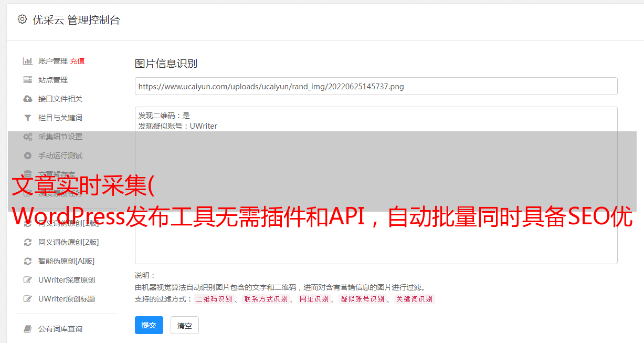Click result line 发现二维码：是

pyautogui.click(x=164, y=116)
